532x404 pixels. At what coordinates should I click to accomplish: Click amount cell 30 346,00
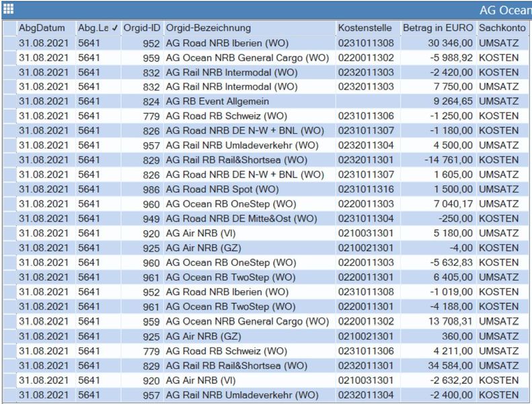pos(438,43)
